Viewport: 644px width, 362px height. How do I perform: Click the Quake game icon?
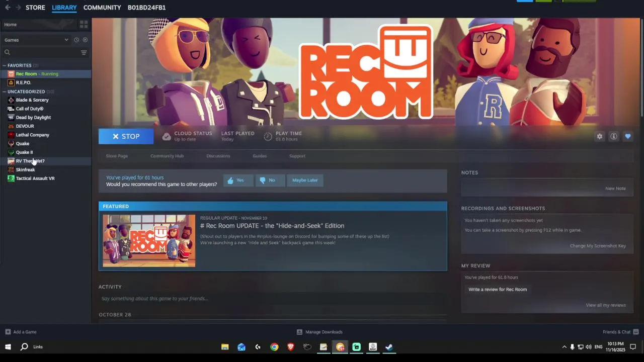click(11, 143)
